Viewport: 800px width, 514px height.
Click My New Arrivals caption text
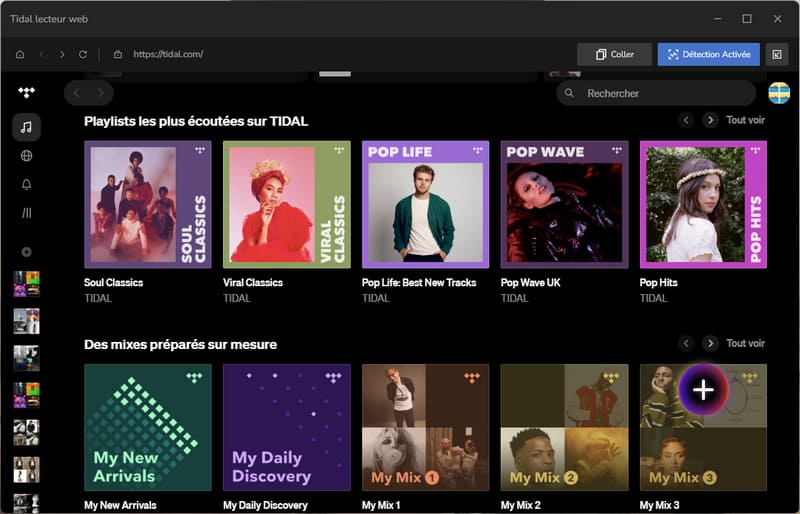(120, 505)
